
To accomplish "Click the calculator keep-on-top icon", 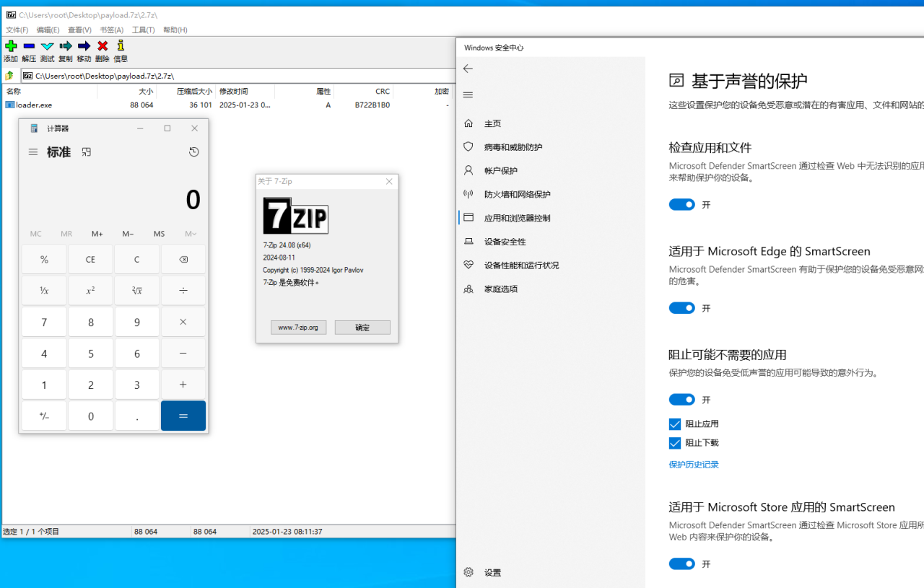I will coord(87,152).
